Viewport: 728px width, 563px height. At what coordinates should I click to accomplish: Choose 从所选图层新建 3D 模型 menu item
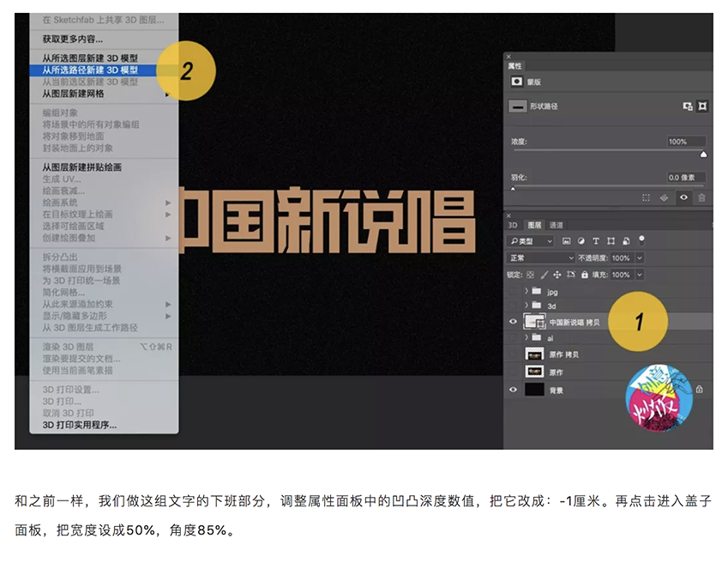click(x=104, y=58)
